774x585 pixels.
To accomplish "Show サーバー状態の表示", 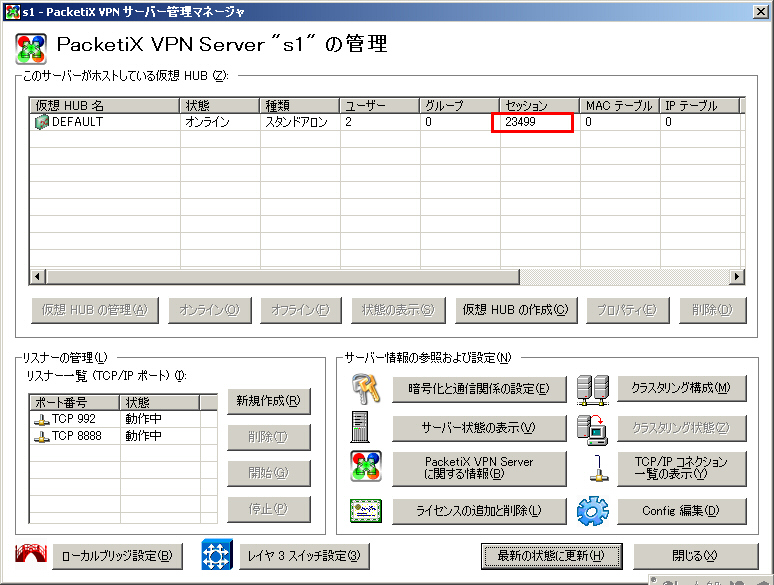I will (x=479, y=428).
